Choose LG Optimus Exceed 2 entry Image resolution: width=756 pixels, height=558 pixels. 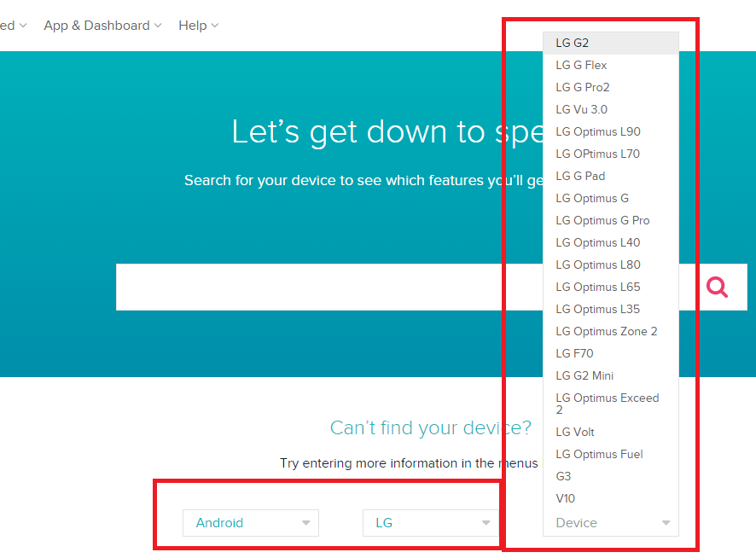[611, 404]
